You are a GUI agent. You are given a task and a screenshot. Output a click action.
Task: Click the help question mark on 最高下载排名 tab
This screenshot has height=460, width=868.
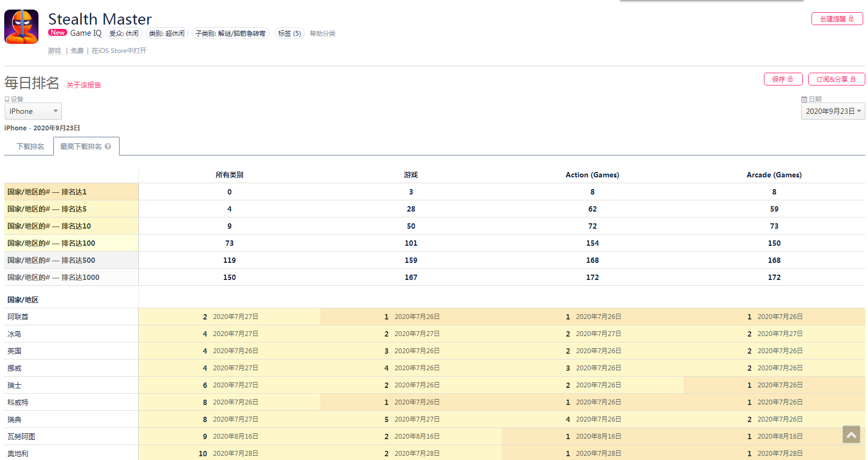point(108,146)
